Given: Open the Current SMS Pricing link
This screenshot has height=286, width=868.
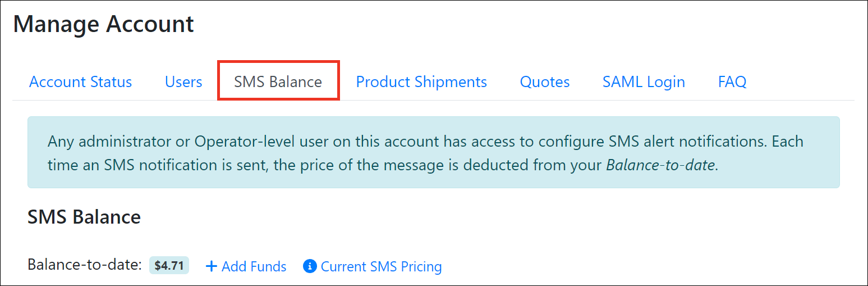Looking at the screenshot, I should pos(381,266).
